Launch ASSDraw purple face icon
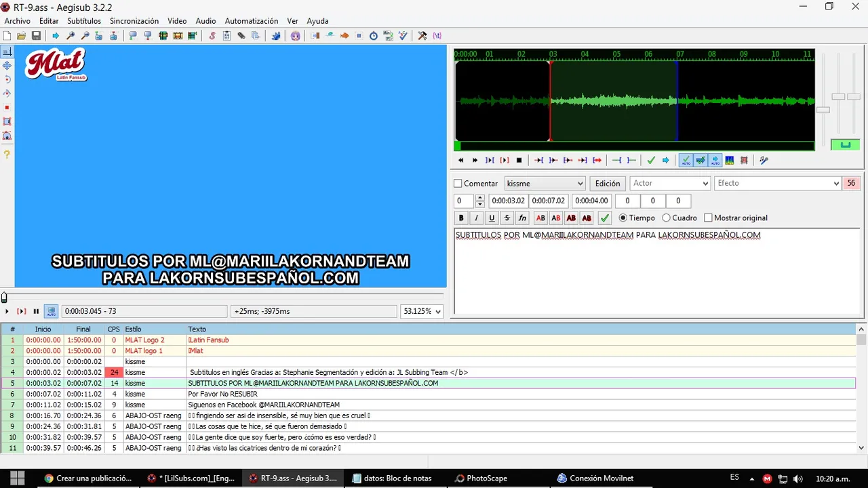The image size is (868, 488). click(295, 36)
